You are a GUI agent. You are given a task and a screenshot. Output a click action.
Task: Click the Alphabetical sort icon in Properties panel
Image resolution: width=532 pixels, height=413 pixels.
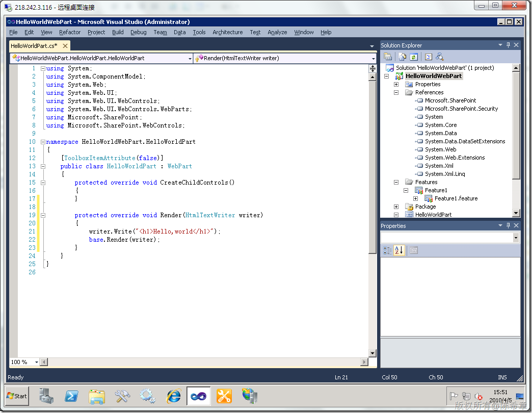point(399,250)
